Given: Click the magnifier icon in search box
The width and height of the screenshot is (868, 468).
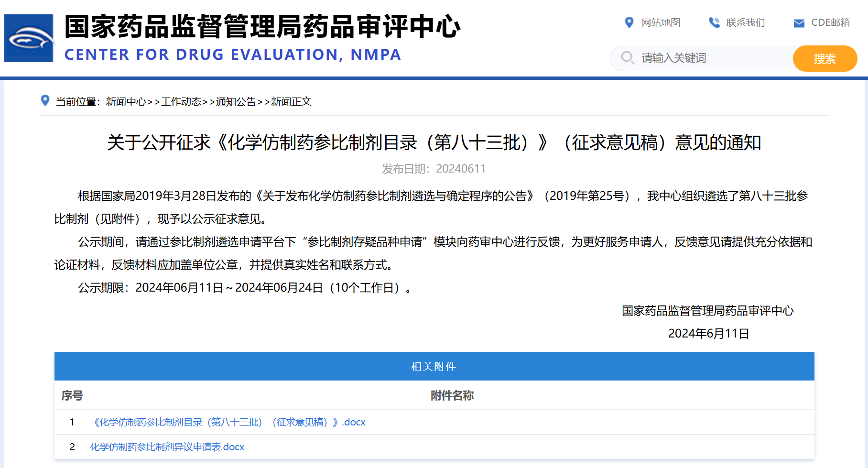Looking at the screenshot, I should click(627, 58).
